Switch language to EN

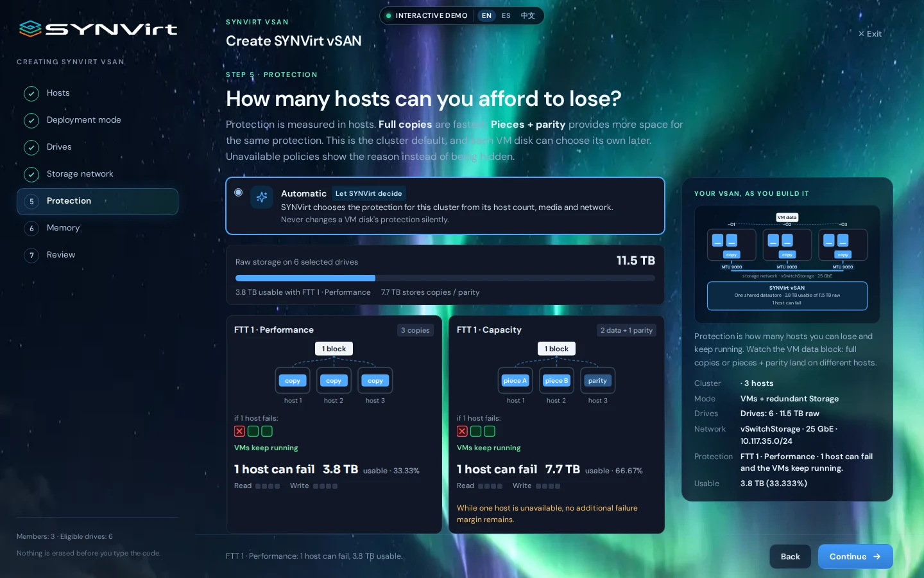[486, 16]
